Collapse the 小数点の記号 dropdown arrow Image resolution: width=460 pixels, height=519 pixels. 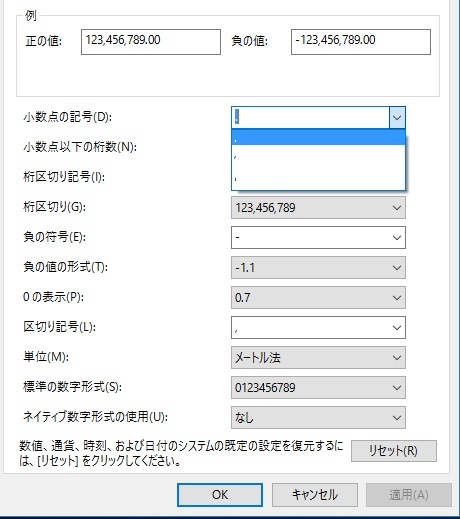coord(397,117)
